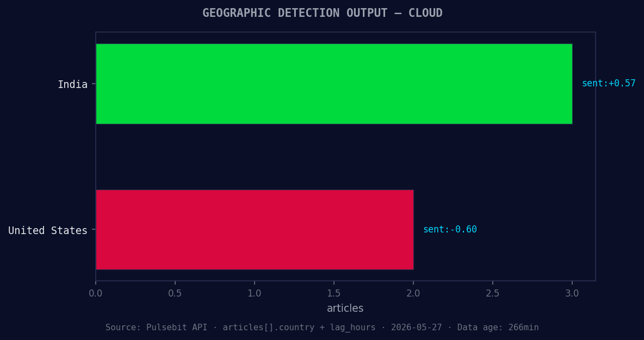Image resolution: width=644 pixels, height=340 pixels.
Task: Click the 3.0 tick label
Action: coord(572,293)
